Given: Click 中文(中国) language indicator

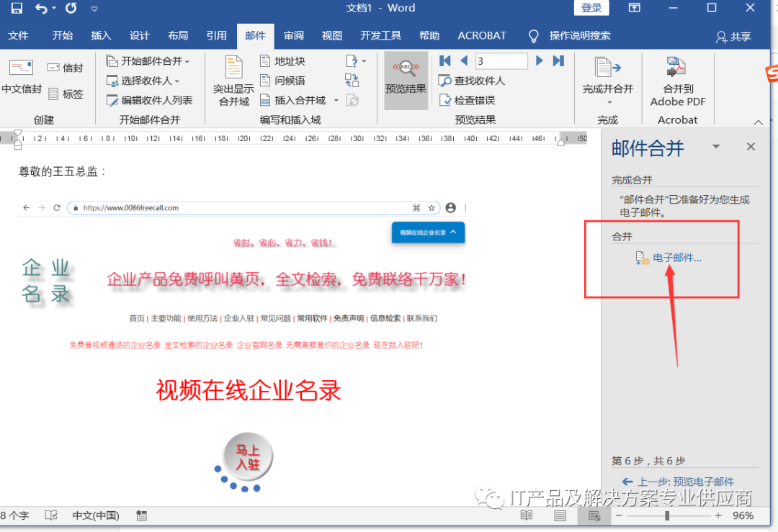Looking at the screenshot, I should 96,515.
